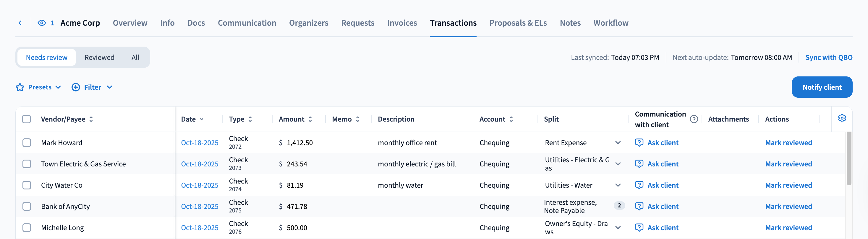Check the Michelle Long row checkbox
The width and height of the screenshot is (868, 239).
point(27,227)
